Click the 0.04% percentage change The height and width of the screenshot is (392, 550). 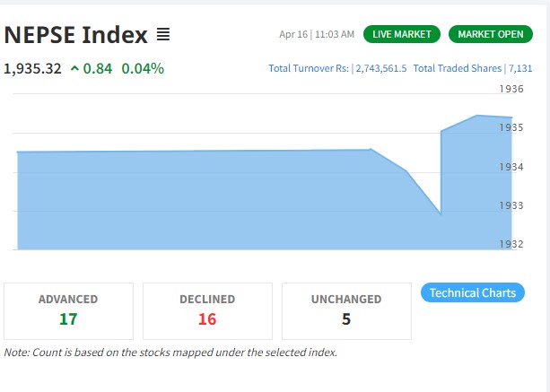(x=143, y=68)
